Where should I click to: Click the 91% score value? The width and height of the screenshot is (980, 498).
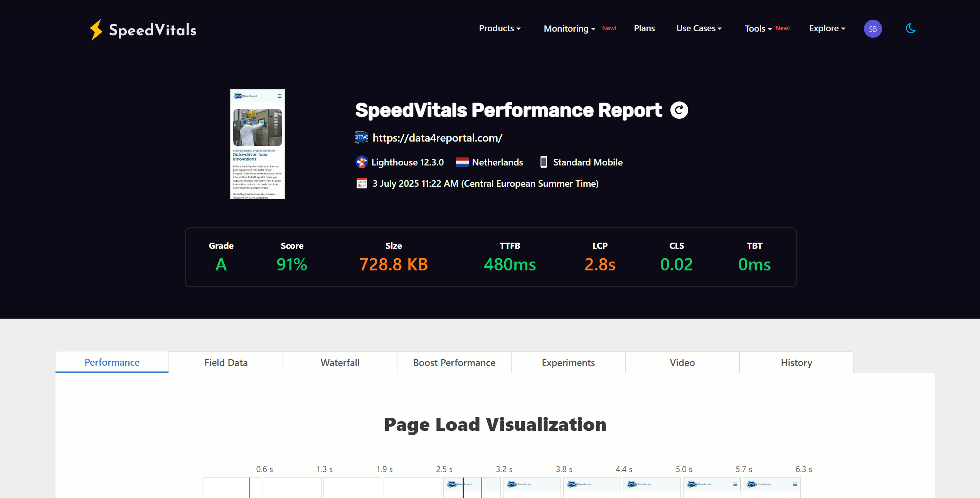292,265
